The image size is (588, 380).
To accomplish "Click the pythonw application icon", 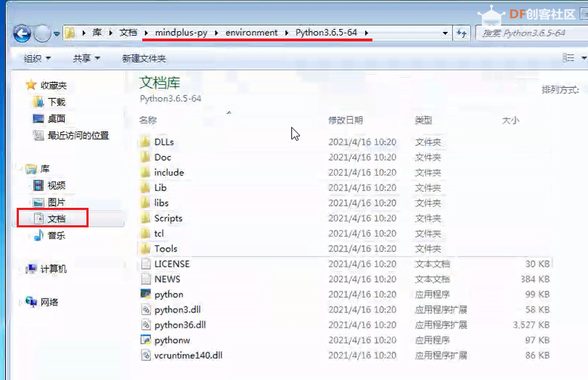I will (145, 340).
